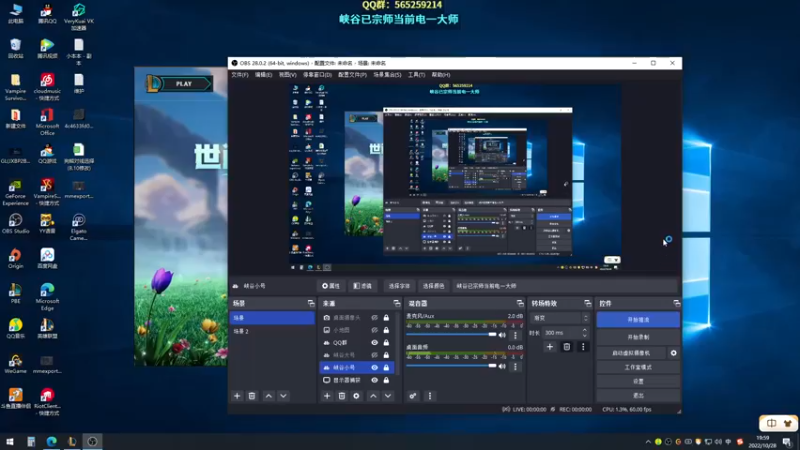Open 麦克风/Aux three-dot options menu
This screenshot has height=450, width=800.
click(x=515, y=335)
